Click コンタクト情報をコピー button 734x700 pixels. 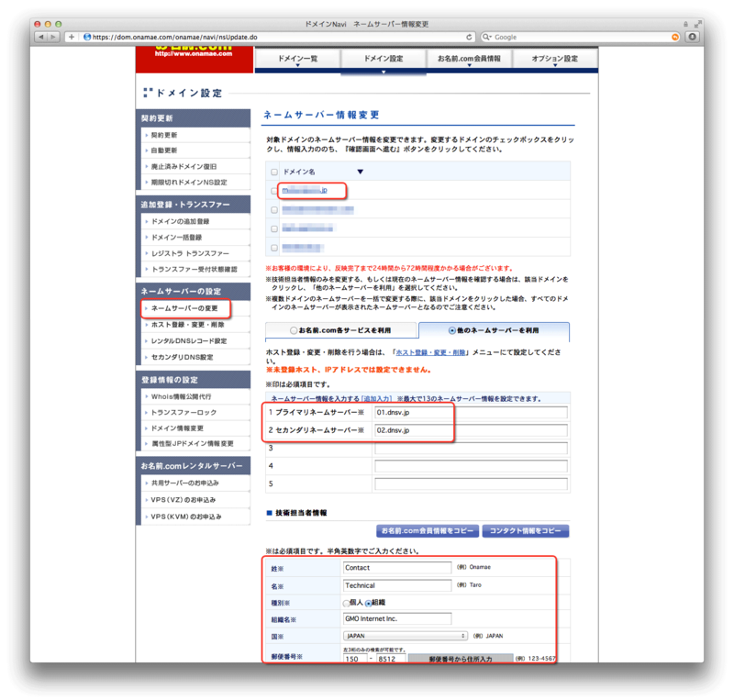tap(525, 531)
